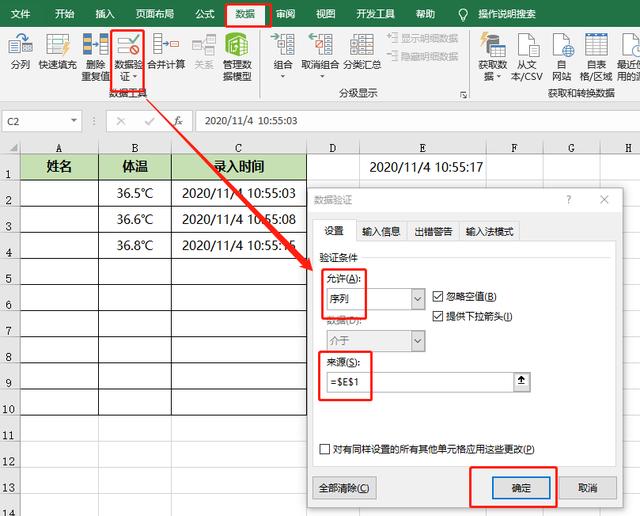The height and width of the screenshot is (516, 640).
Task: Click the 数据验证 (Data Validation) ribbon icon
Action: (127, 46)
